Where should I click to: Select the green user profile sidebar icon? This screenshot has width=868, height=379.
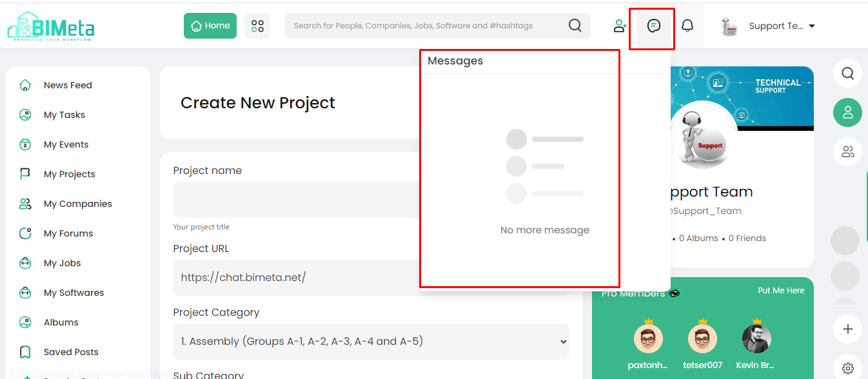tap(847, 113)
